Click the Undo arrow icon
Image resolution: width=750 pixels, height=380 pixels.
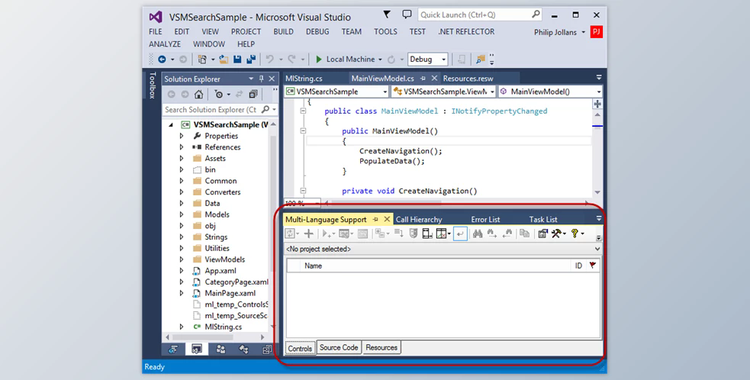tap(270, 59)
